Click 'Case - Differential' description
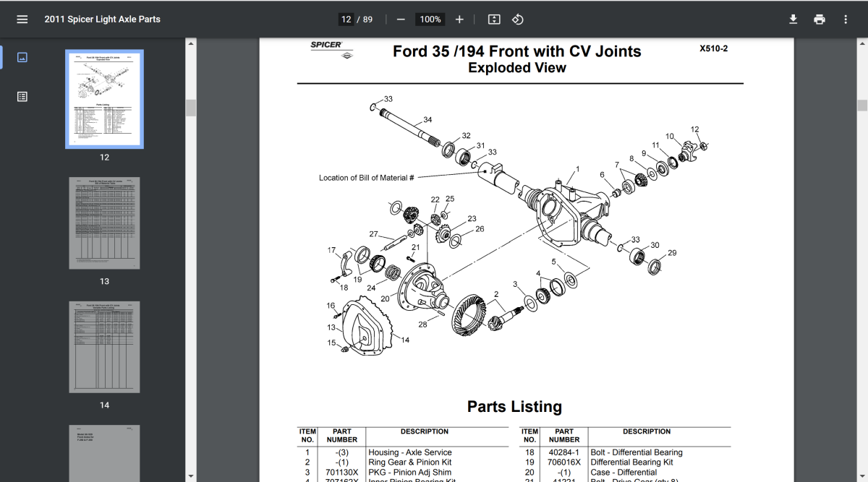The image size is (868, 482). click(624, 473)
